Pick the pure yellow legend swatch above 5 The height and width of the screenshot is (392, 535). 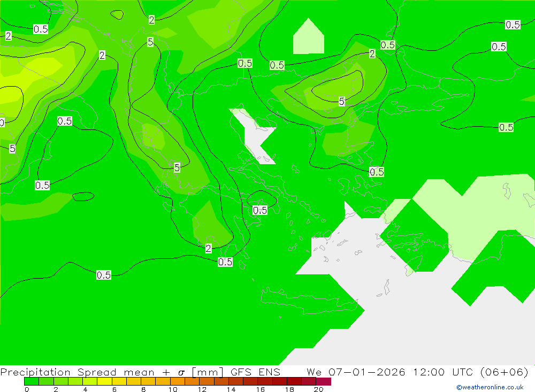[104, 381]
